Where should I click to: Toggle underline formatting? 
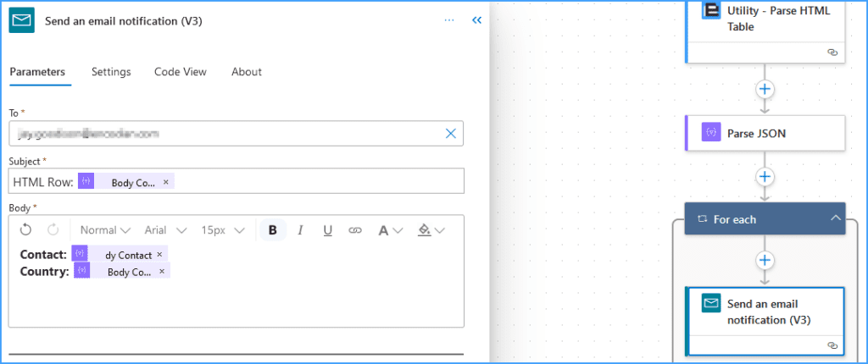pos(328,230)
